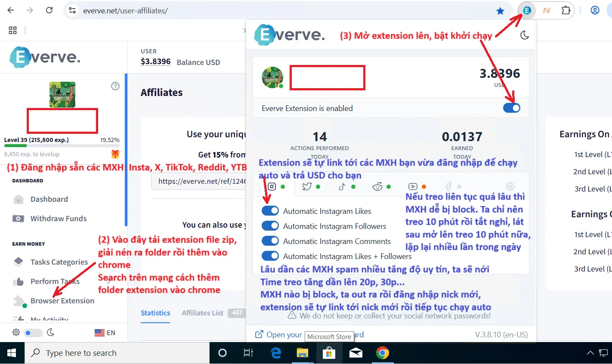Disable the Everve Extension enabled switch
This screenshot has width=612, height=364.
tap(512, 108)
